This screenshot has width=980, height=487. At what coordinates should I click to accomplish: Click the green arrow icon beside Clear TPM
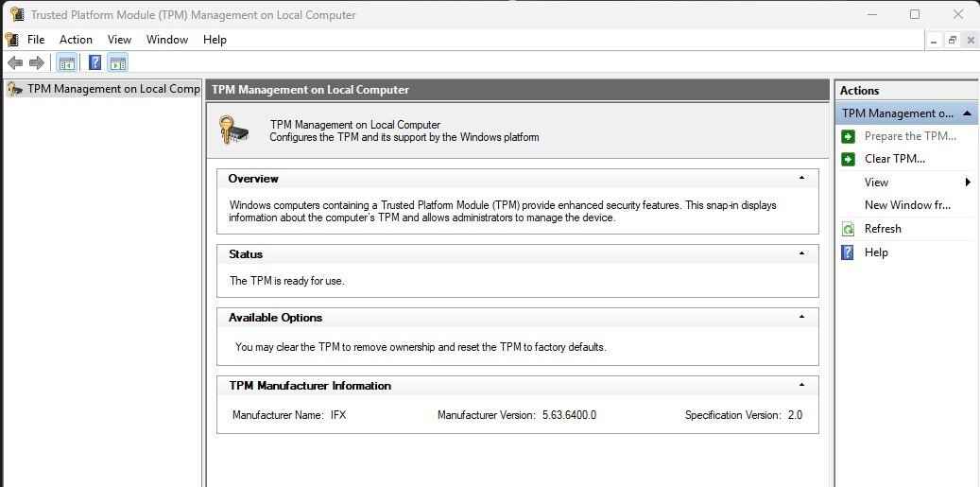[848, 159]
